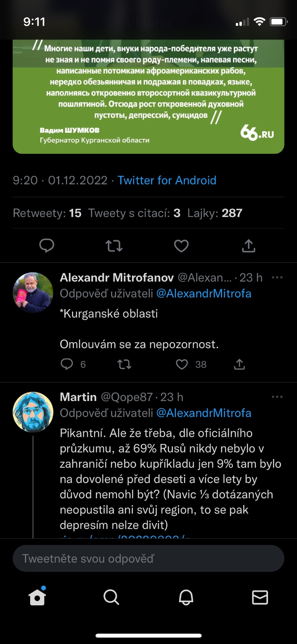
Task: Open more options on Martin's reply
Action: click(x=277, y=397)
